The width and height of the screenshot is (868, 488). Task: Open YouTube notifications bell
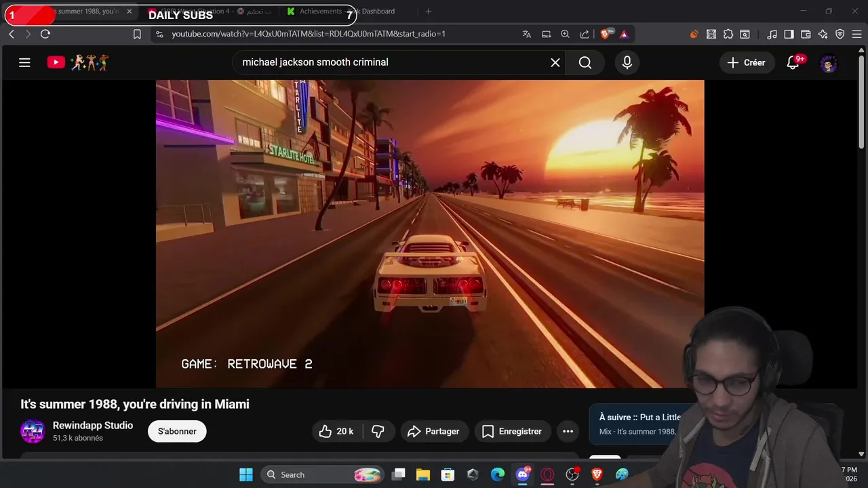click(x=793, y=62)
